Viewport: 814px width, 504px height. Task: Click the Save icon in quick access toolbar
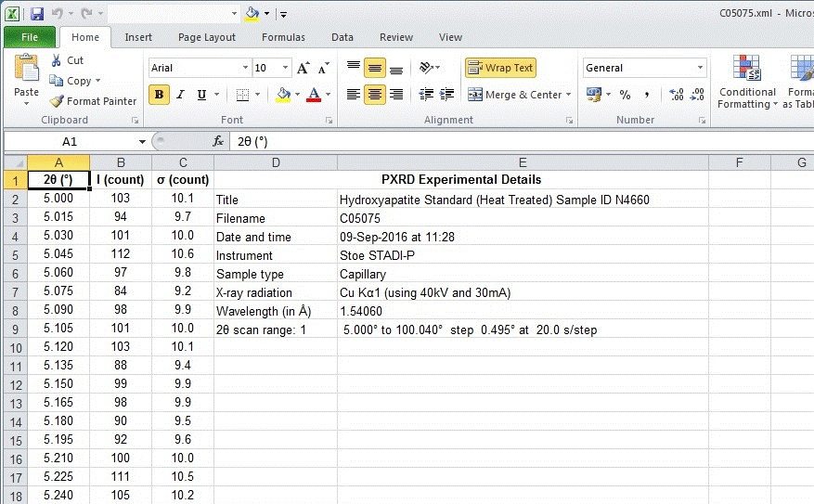[x=37, y=14]
